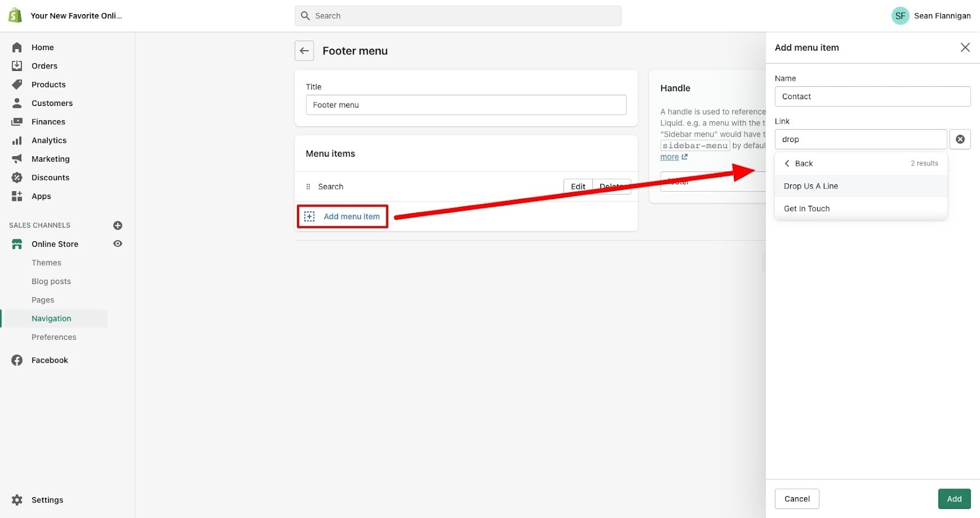Viewport: 980px width, 518px height.
Task: Click the Products tag icon
Action: tap(18, 84)
